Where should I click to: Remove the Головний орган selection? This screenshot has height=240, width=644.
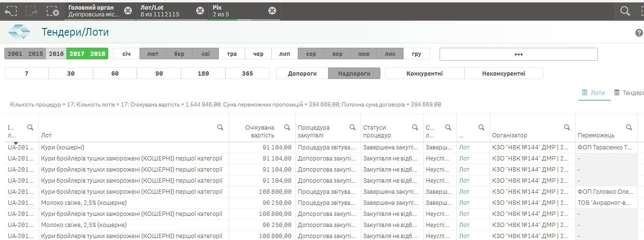[x=128, y=11]
